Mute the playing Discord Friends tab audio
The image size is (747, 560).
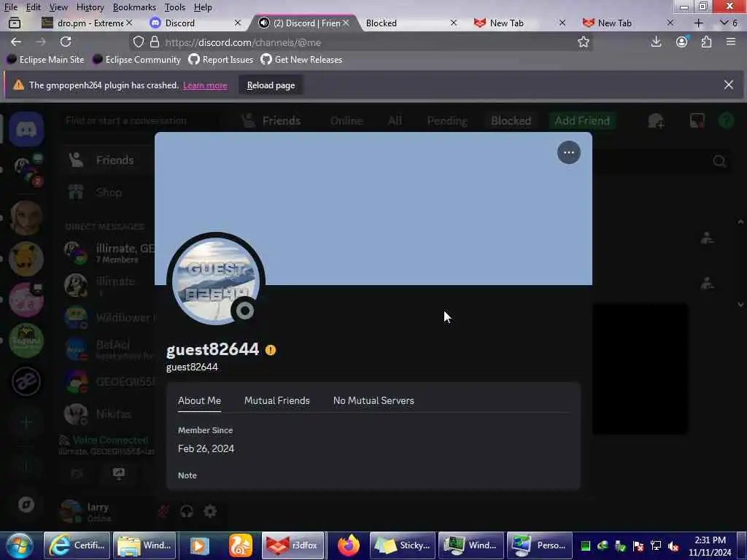click(x=264, y=23)
